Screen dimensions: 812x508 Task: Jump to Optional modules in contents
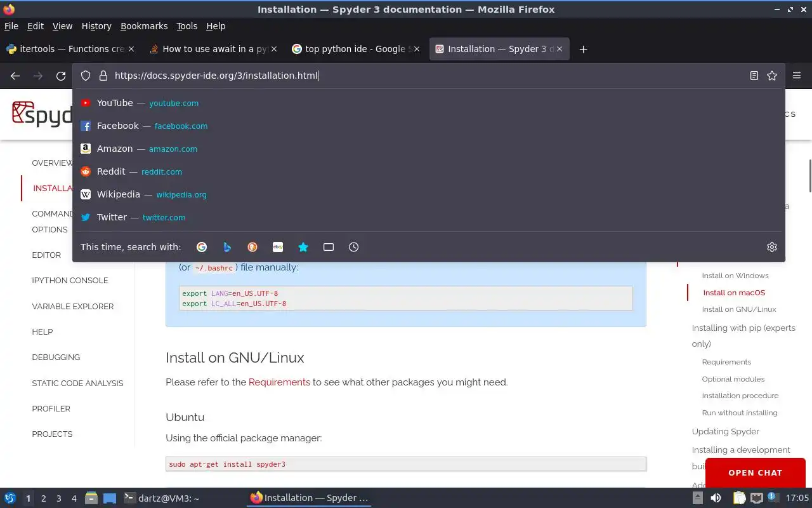(x=733, y=379)
